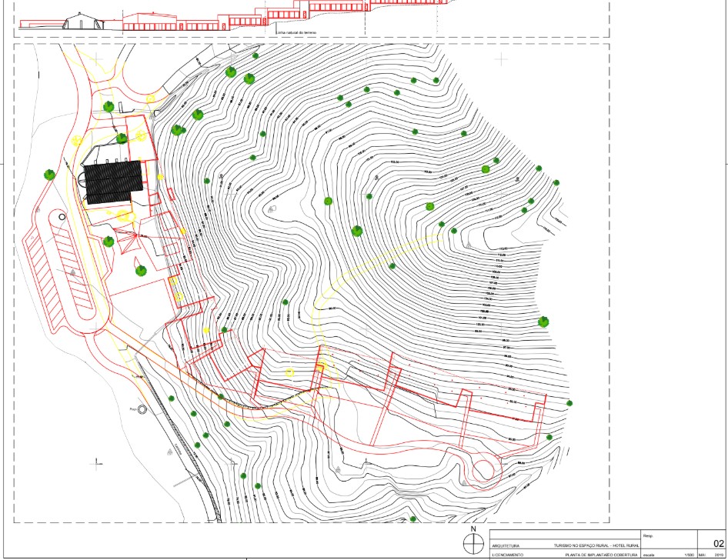The height and width of the screenshot is (560, 728).
Task: Click the "PLANTA DE IMPLANTAÇÃO COBERTURA" drawing title
Action: pos(601,555)
